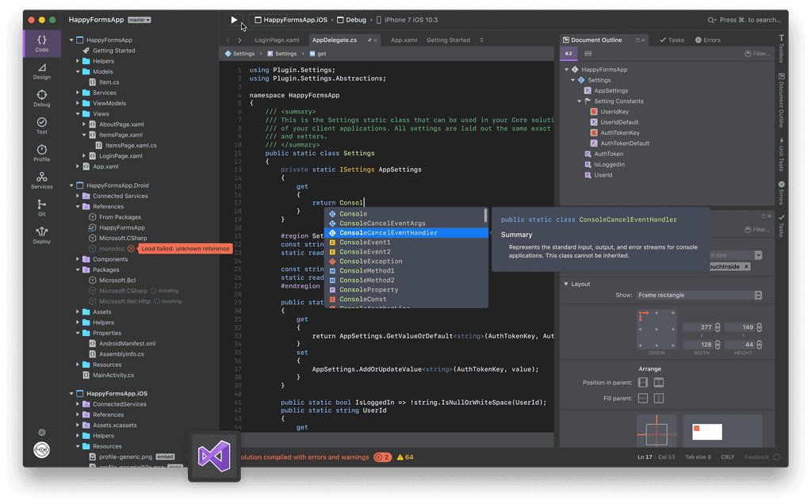This screenshot has width=812, height=504.
Task: Close the AppDelegate.cs tab
Action: point(375,40)
